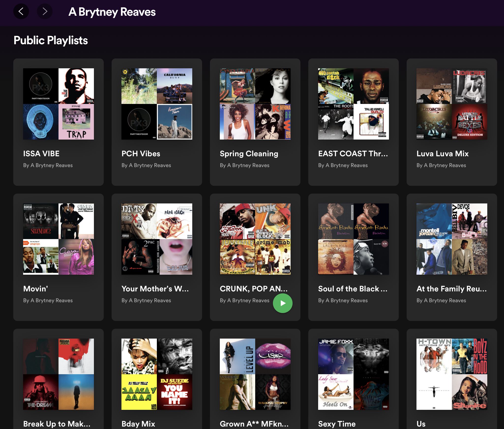Screen dimensions: 504x429
Task: Click author name under Soul of the Black...
Action: [x=343, y=300]
